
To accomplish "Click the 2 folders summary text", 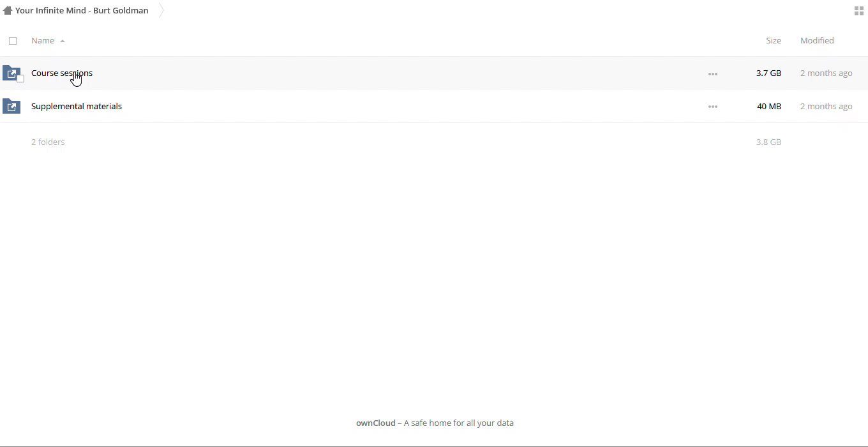I will tap(48, 142).
